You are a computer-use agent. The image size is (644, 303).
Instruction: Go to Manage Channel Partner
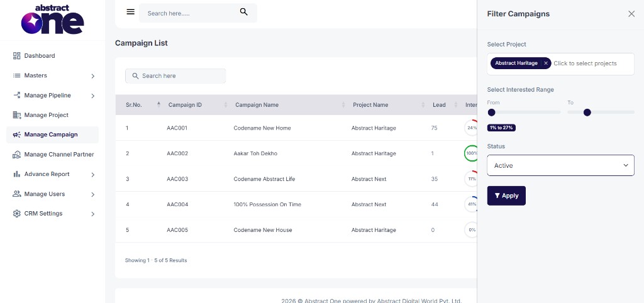[x=52, y=155]
